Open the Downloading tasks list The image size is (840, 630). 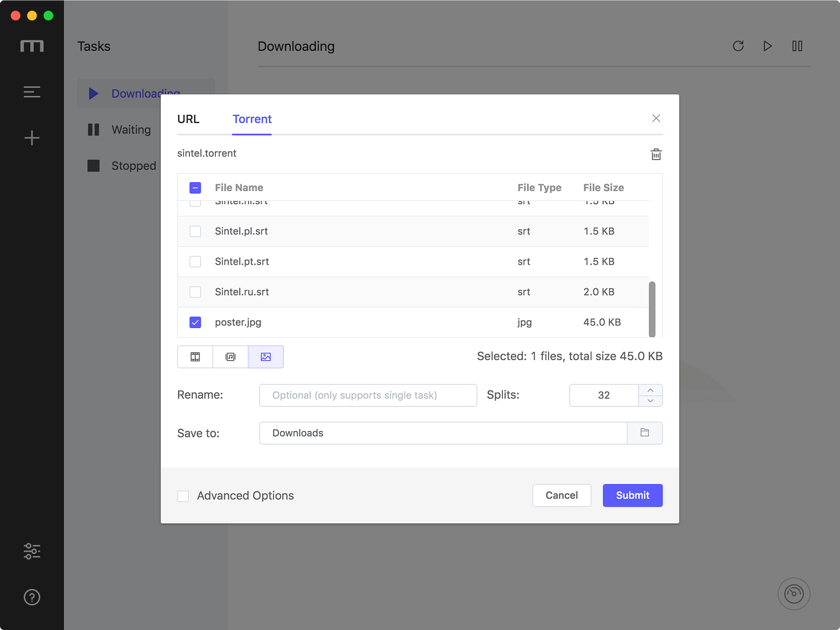tap(146, 93)
